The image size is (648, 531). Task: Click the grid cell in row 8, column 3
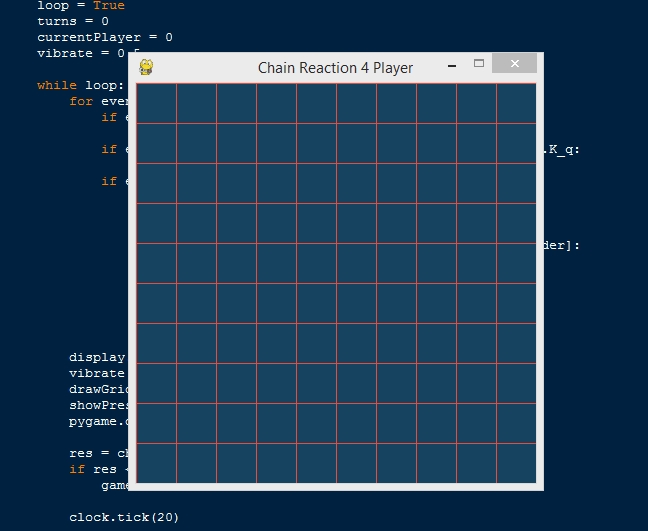[236, 383]
